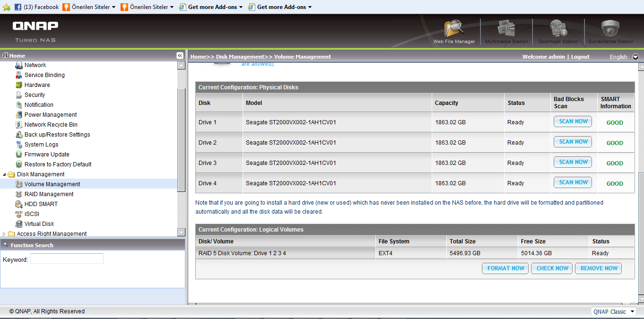Click main panel scrollbar down arrow

point(641,299)
